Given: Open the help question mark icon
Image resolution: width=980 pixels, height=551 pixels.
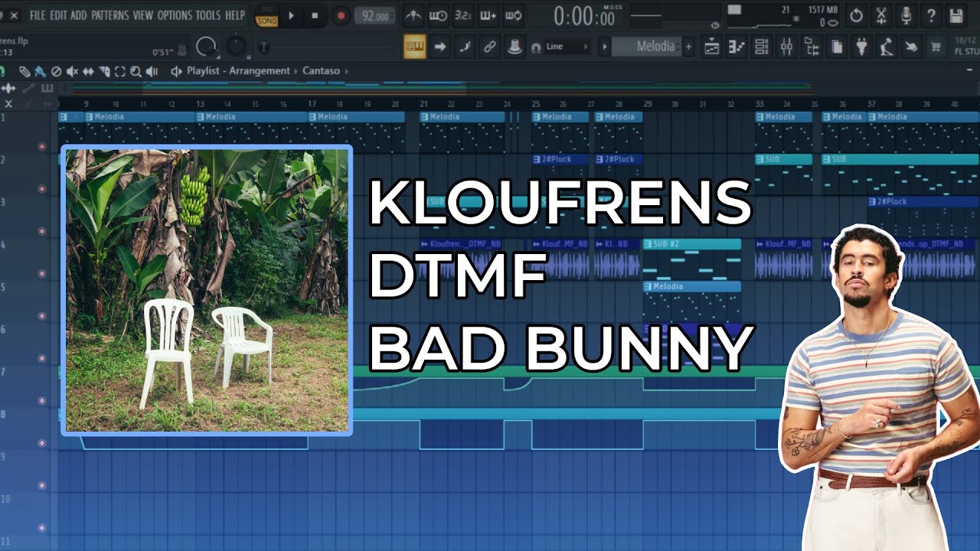Looking at the screenshot, I should coord(931,15).
